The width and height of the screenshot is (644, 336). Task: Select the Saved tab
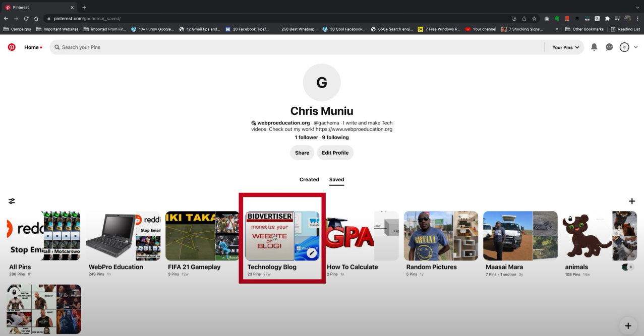click(336, 179)
